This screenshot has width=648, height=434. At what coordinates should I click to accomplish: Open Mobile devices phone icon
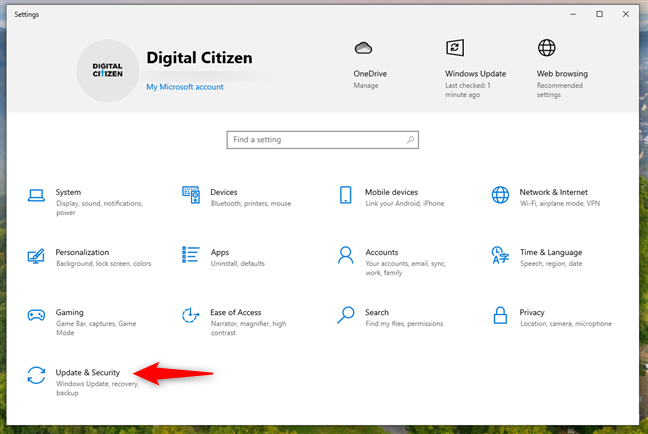pos(346,194)
